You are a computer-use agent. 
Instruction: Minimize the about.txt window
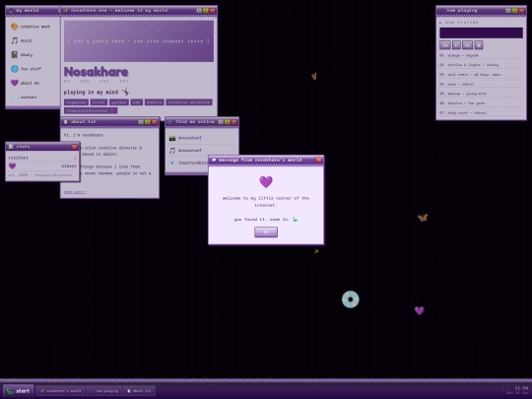(x=141, y=122)
